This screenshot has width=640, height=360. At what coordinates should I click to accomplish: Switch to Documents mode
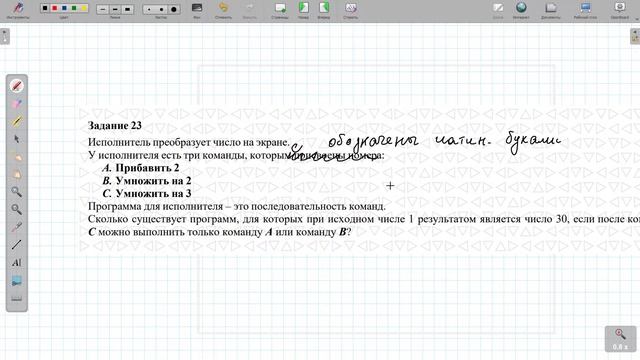551,10
